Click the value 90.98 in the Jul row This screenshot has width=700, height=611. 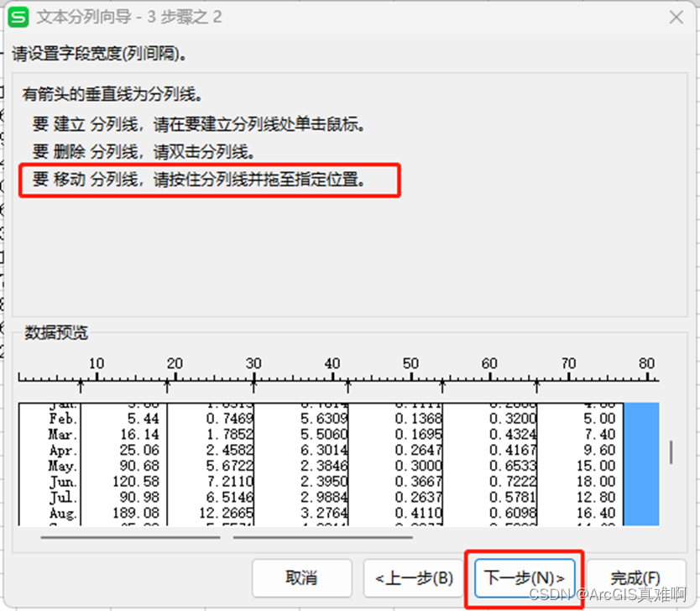coord(139,497)
